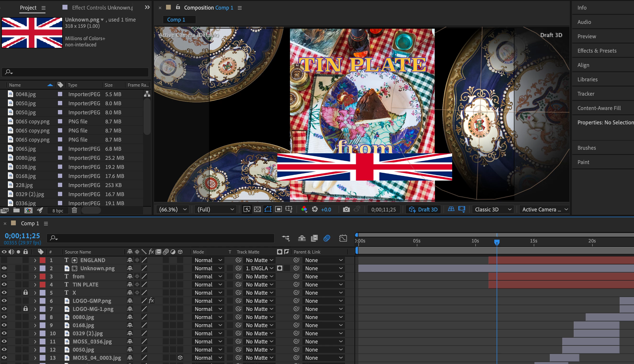Open the Effects & Presets panel

tap(597, 51)
